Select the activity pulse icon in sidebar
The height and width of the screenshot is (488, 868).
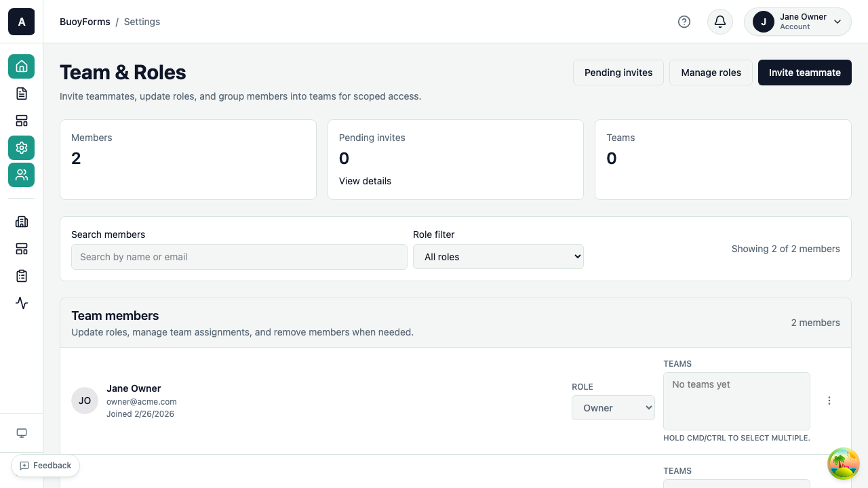21,303
